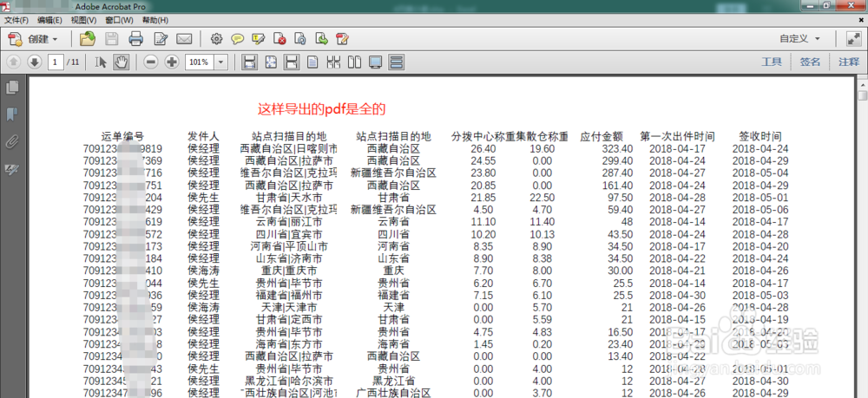Add a sticky note comment bubble

238,39
